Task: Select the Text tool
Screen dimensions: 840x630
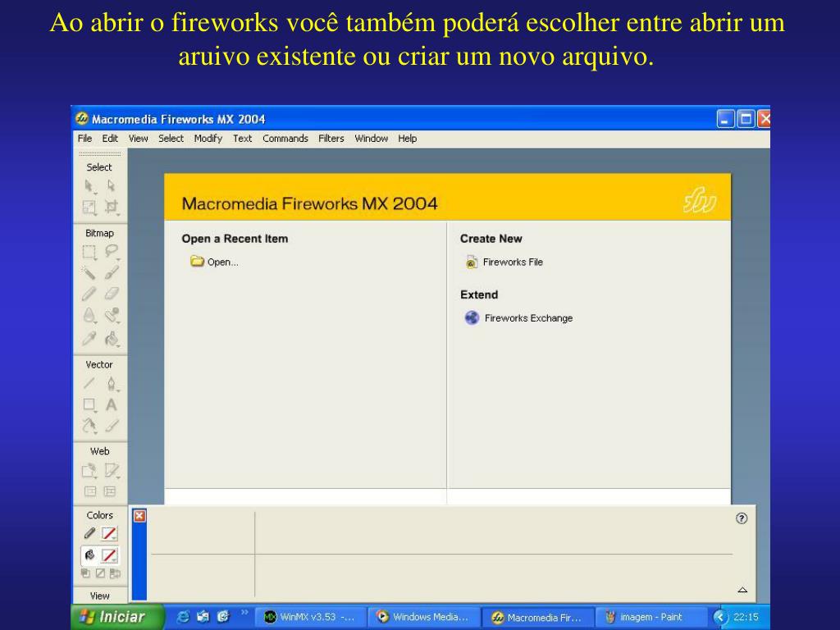Action: pyautogui.click(x=112, y=404)
